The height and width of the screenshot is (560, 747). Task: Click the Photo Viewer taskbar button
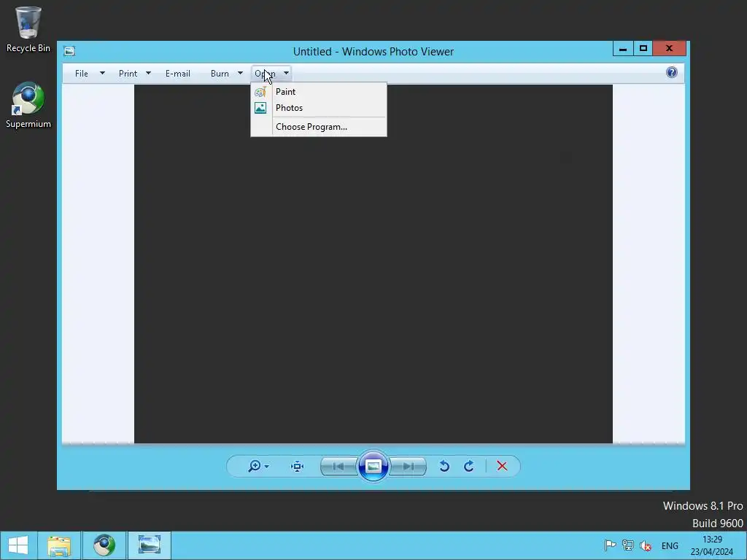click(149, 545)
